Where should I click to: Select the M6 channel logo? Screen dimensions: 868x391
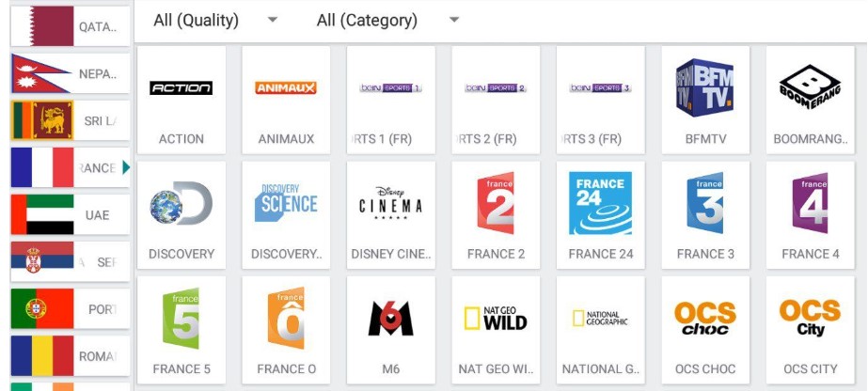(391, 318)
